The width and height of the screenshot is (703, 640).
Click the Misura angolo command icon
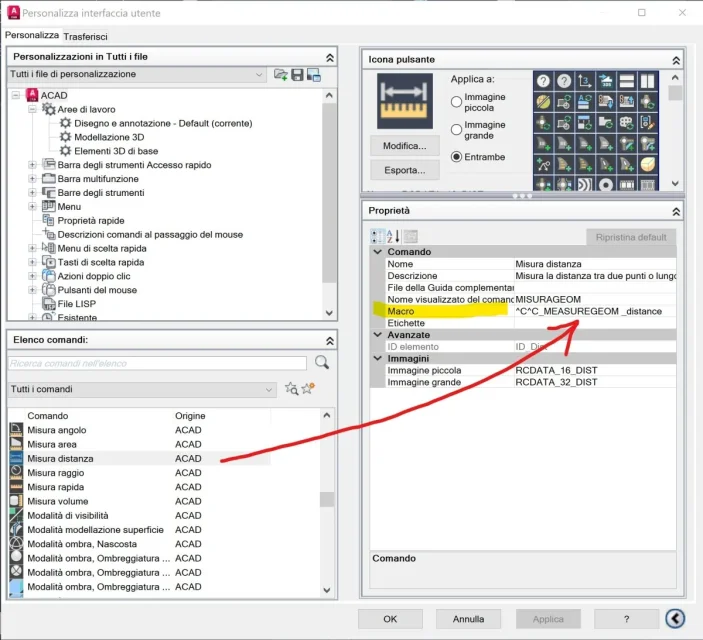tap(16, 430)
